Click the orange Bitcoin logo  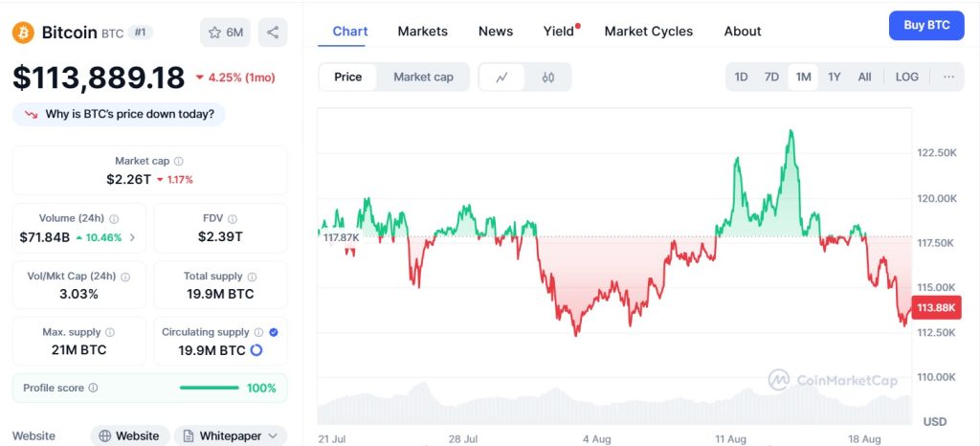[x=24, y=33]
